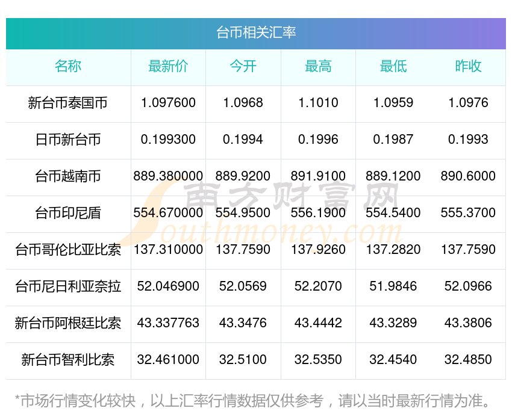Image resolution: width=512 pixels, height=420 pixels.
Task: Click the 最低 column header
Action: (393, 66)
